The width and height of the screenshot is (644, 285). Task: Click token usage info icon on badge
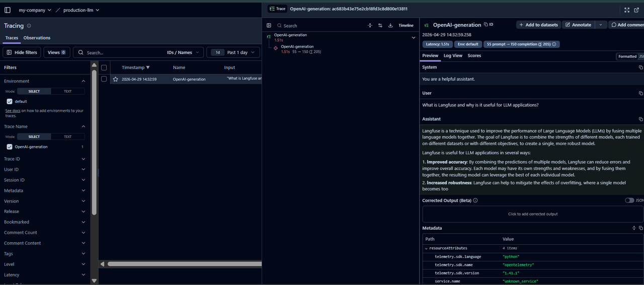(x=554, y=44)
